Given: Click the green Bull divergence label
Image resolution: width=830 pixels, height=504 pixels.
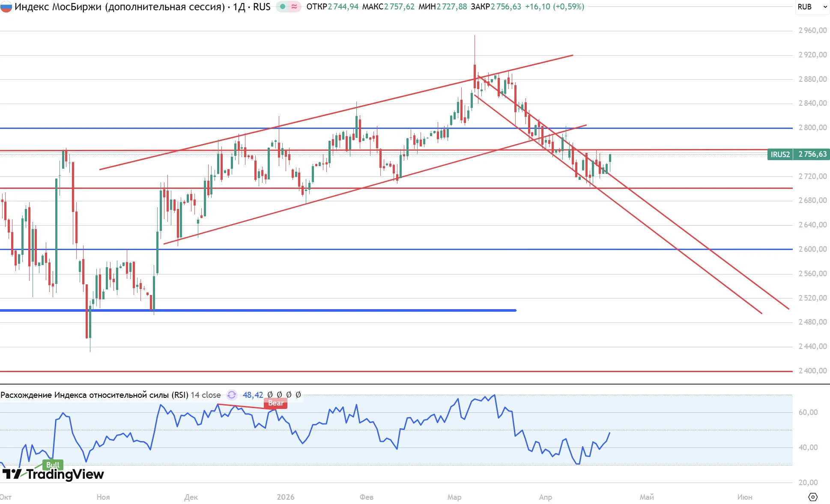Looking at the screenshot, I should 53,465.
